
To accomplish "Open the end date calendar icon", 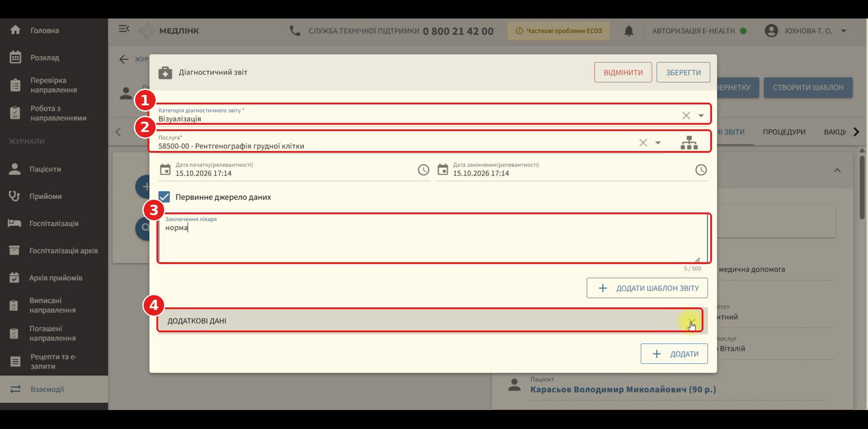I will pyautogui.click(x=443, y=169).
